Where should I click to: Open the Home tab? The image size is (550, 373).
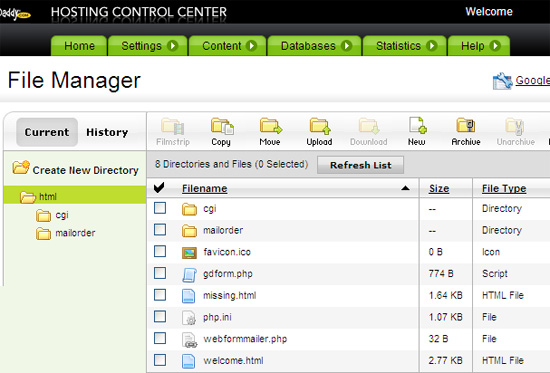(79, 46)
